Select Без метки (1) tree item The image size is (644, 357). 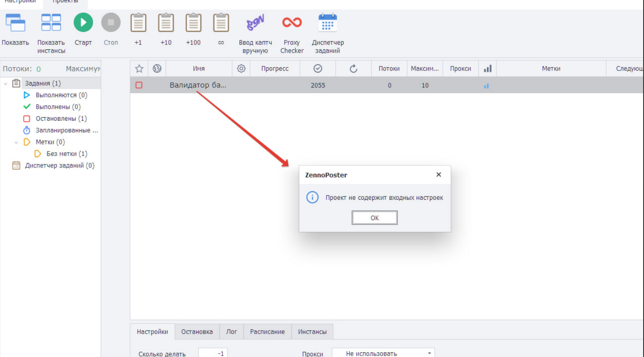[x=67, y=154]
